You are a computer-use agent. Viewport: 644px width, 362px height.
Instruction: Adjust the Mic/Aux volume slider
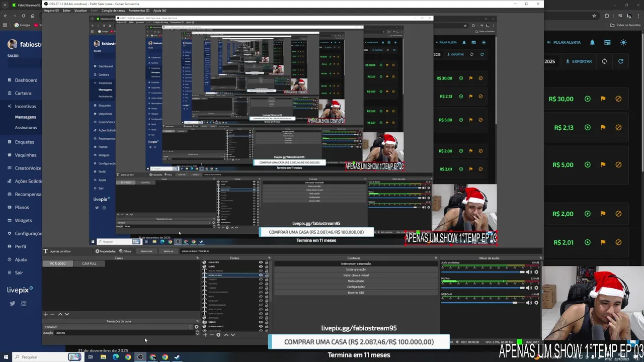[482, 288]
